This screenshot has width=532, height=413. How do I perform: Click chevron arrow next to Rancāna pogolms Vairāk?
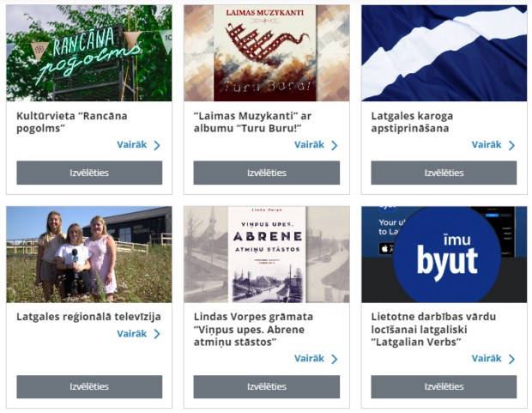157,145
